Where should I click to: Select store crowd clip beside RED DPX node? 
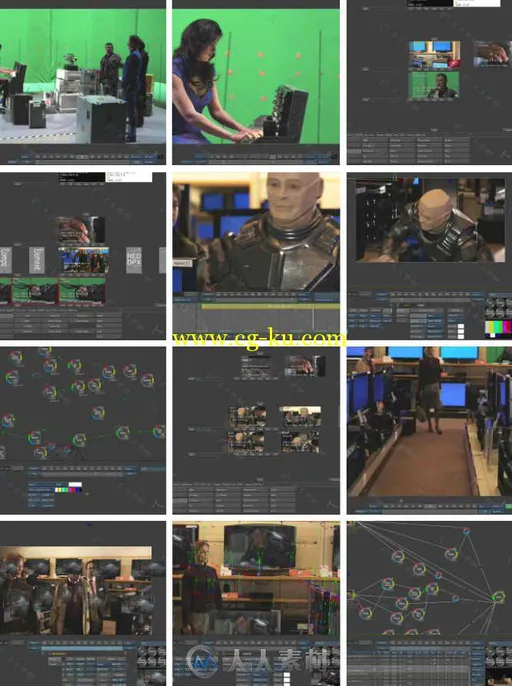[x=84, y=261]
